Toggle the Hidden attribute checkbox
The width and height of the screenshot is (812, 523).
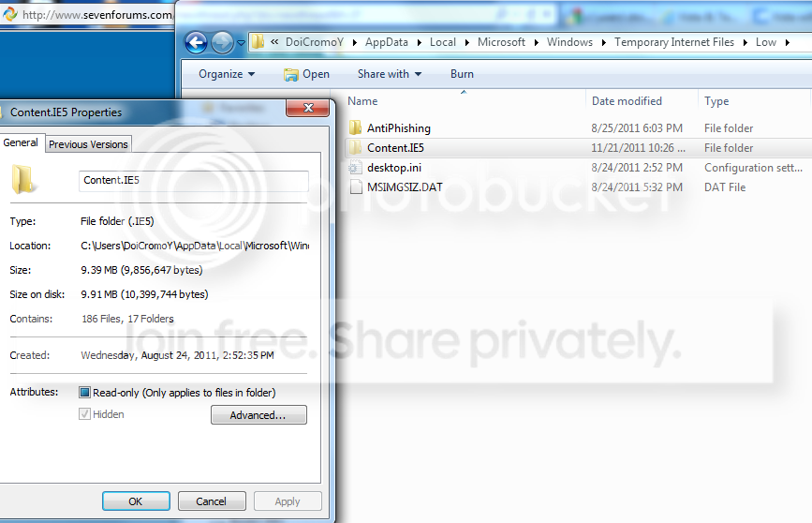pyautogui.click(x=84, y=414)
